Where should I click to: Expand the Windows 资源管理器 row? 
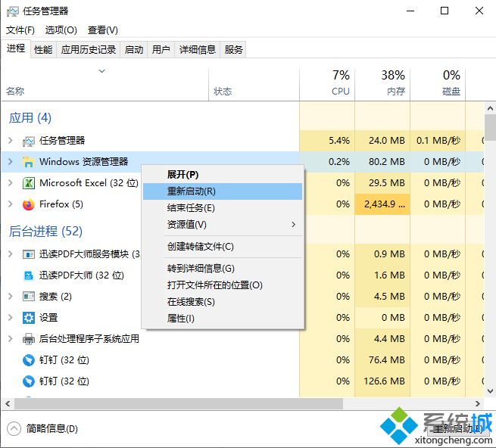tap(10, 161)
